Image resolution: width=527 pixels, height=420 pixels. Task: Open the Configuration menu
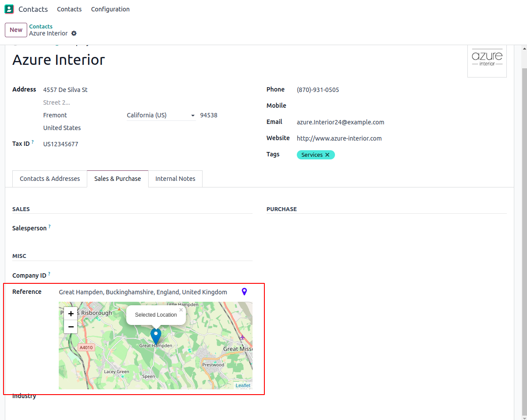coord(110,9)
